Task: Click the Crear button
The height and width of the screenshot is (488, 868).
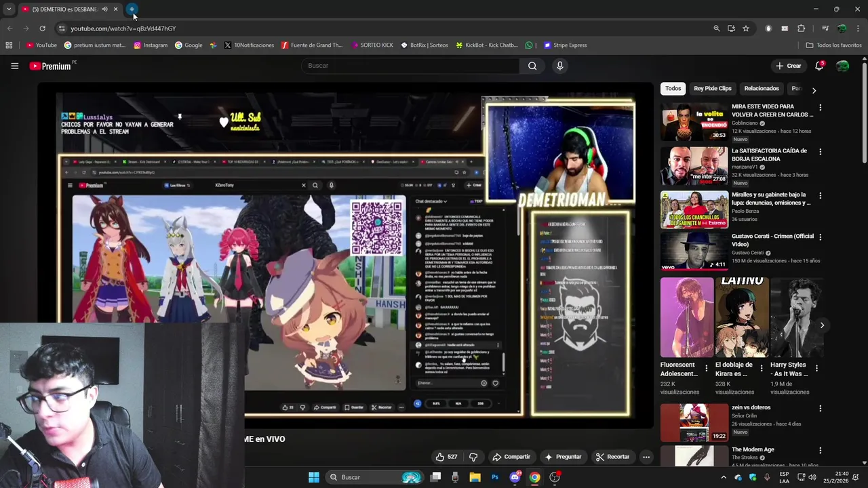Action: (789, 66)
